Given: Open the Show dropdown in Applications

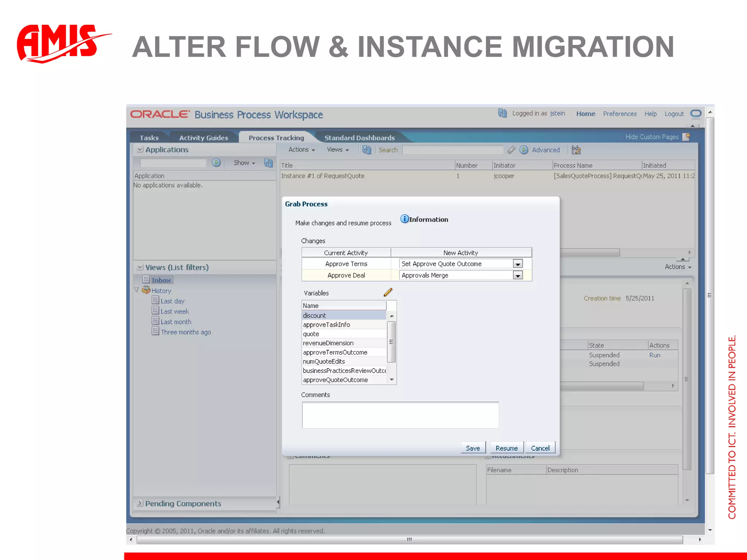Looking at the screenshot, I should tap(244, 163).
